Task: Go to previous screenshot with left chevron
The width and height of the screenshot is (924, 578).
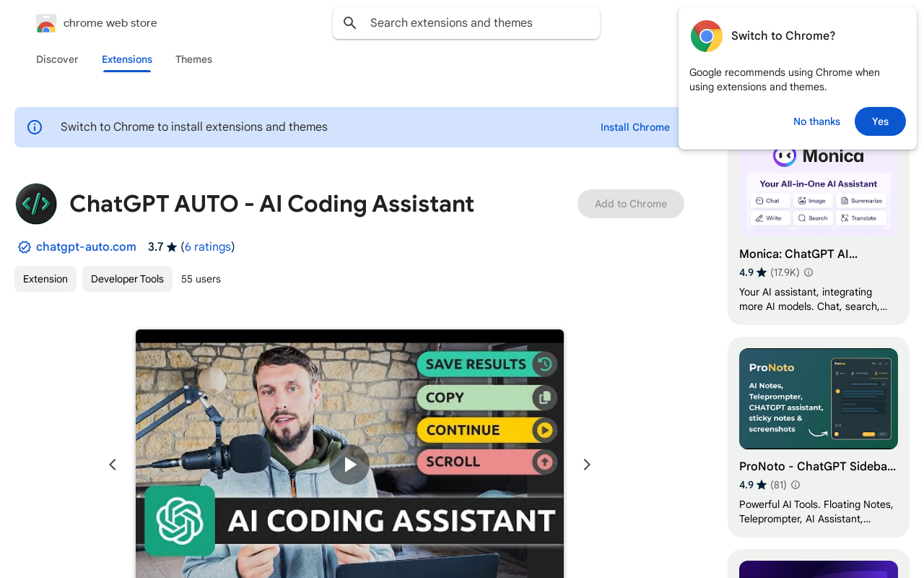Action: pyautogui.click(x=113, y=465)
